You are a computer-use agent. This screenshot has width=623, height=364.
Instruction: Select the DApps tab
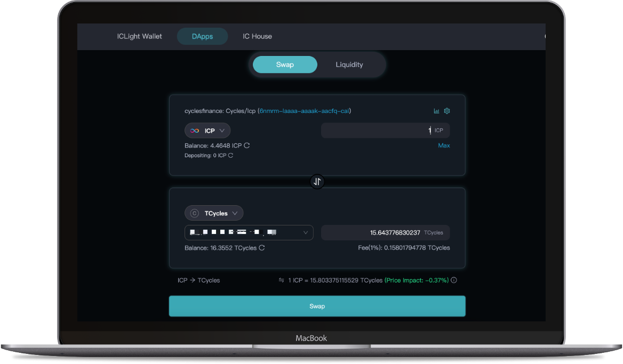tap(202, 37)
